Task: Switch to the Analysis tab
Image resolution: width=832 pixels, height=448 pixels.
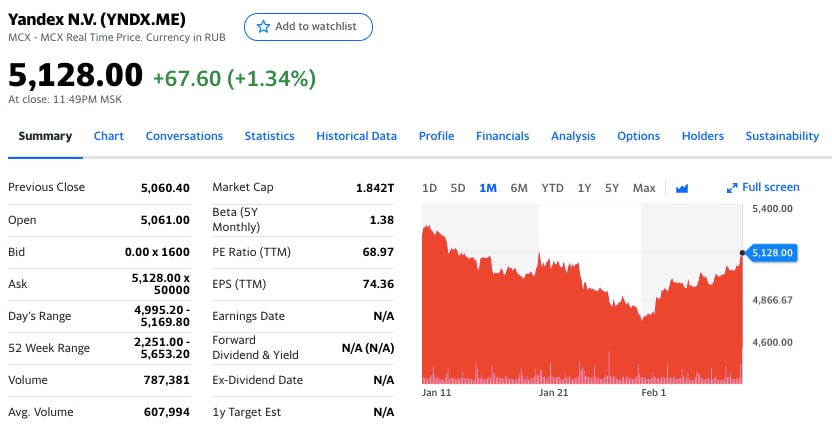Action: [573, 136]
